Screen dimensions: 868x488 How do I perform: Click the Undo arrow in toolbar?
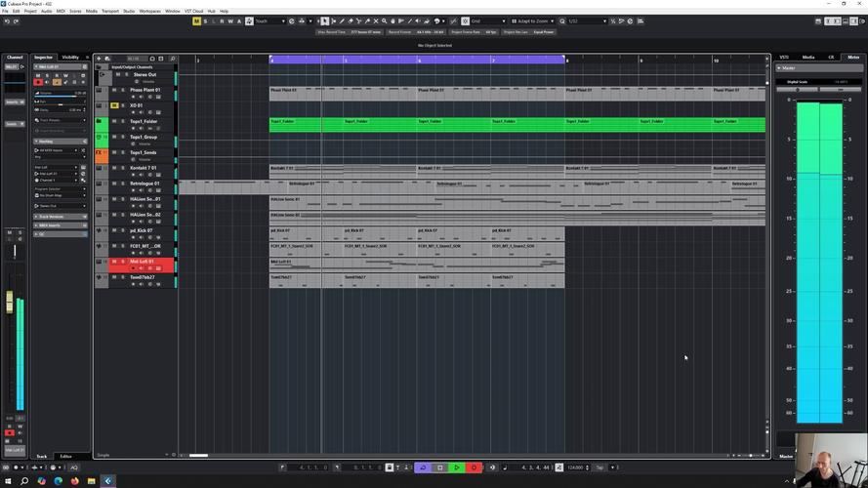coord(7,20)
